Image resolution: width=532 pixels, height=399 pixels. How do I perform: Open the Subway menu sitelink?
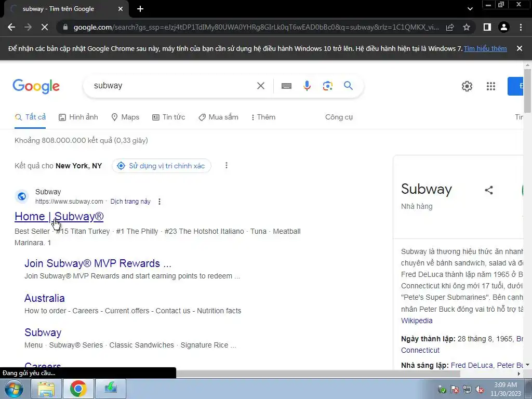point(43,332)
